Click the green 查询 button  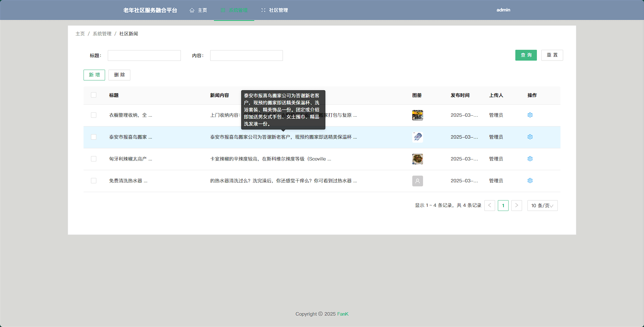(526, 55)
